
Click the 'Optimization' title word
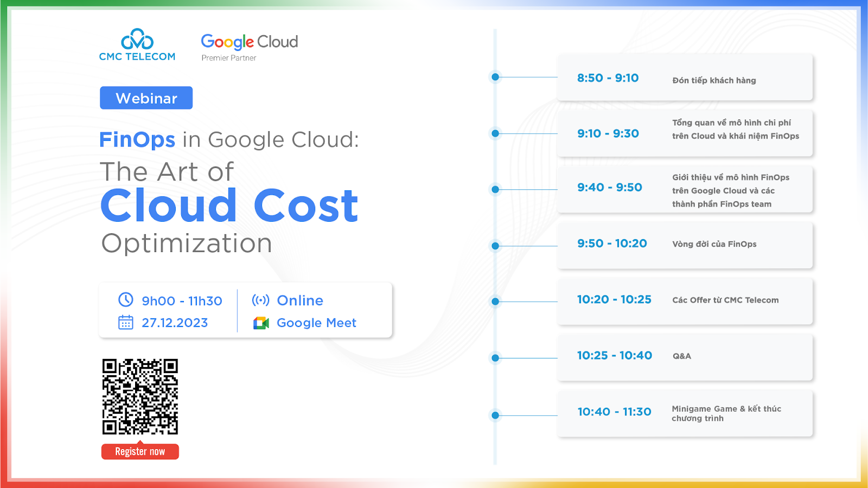187,244
